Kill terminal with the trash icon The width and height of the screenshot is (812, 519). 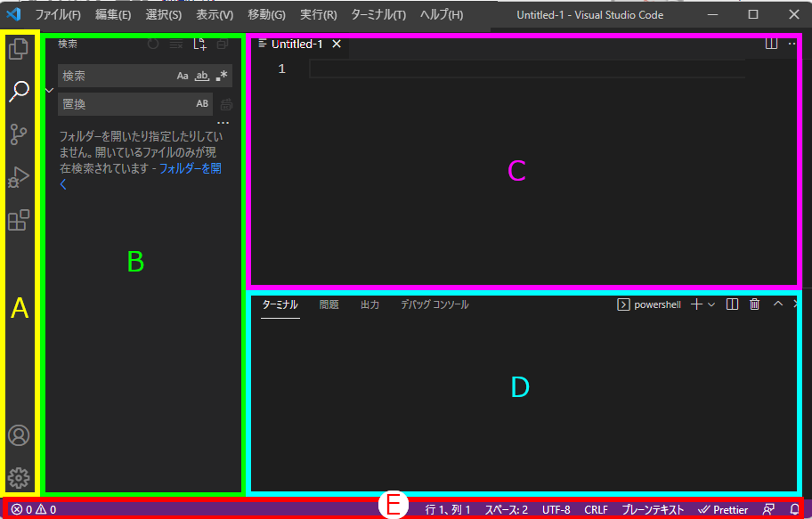(x=755, y=304)
